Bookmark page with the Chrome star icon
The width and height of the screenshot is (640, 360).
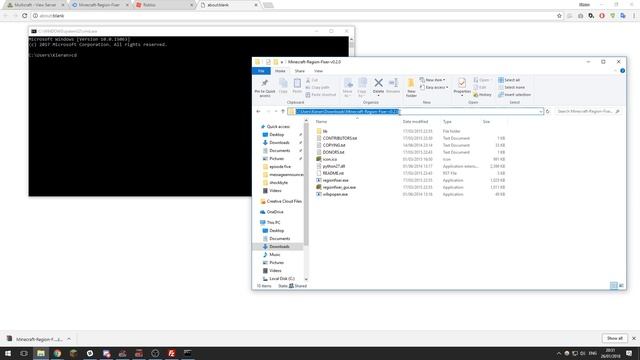(559, 16)
